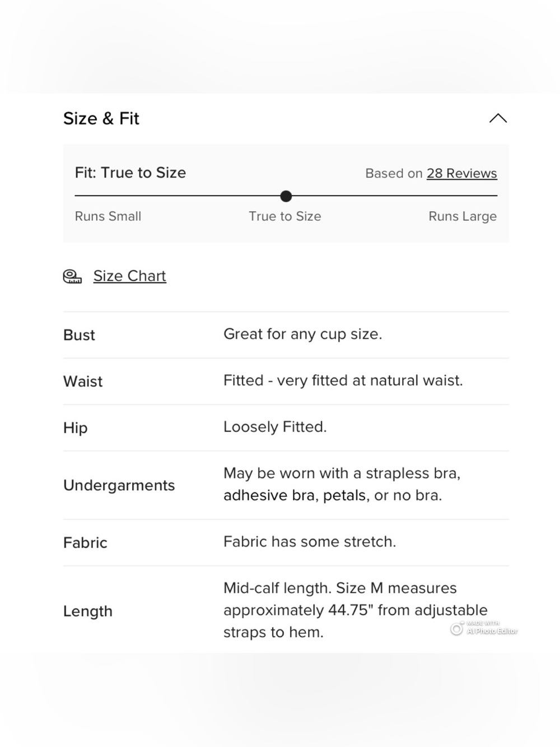Click the AI Photo Editor watermark icon

tap(456, 629)
